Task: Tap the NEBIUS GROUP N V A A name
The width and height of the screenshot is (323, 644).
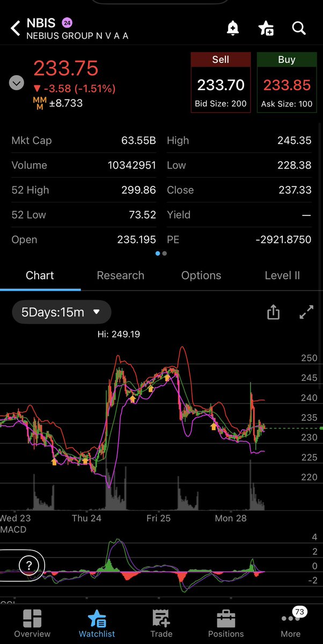Action: click(x=78, y=36)
